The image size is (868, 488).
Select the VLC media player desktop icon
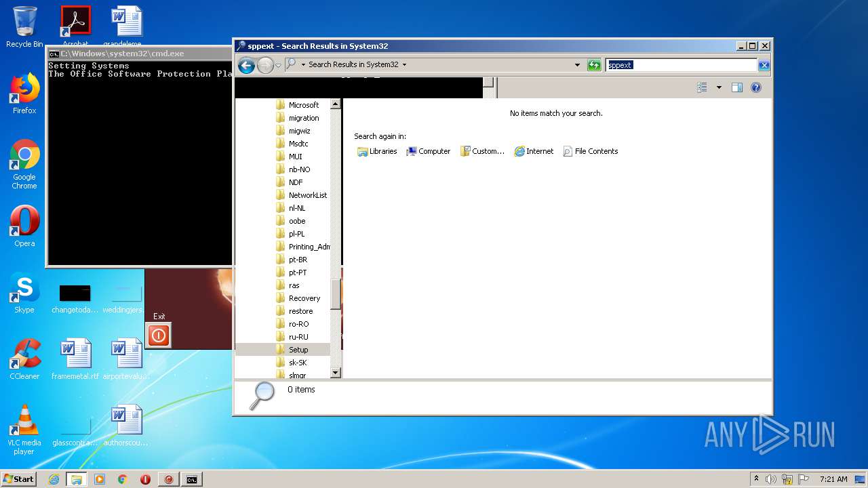(x=24, y=430)
